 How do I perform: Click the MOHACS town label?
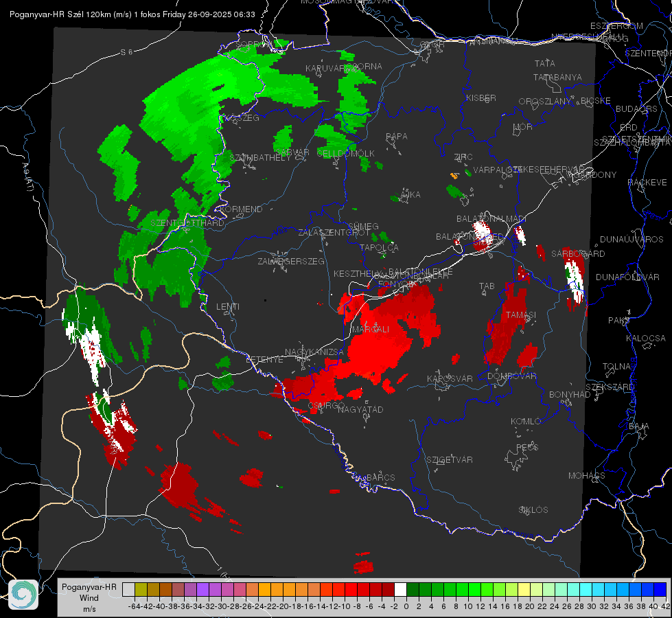coord(586,476)
